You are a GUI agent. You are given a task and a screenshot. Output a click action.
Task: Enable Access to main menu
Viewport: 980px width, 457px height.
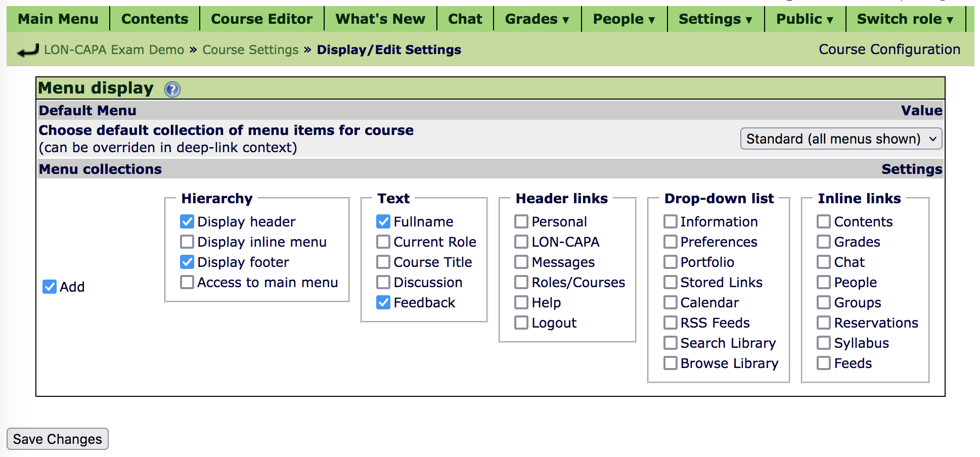tap(187, 282)
